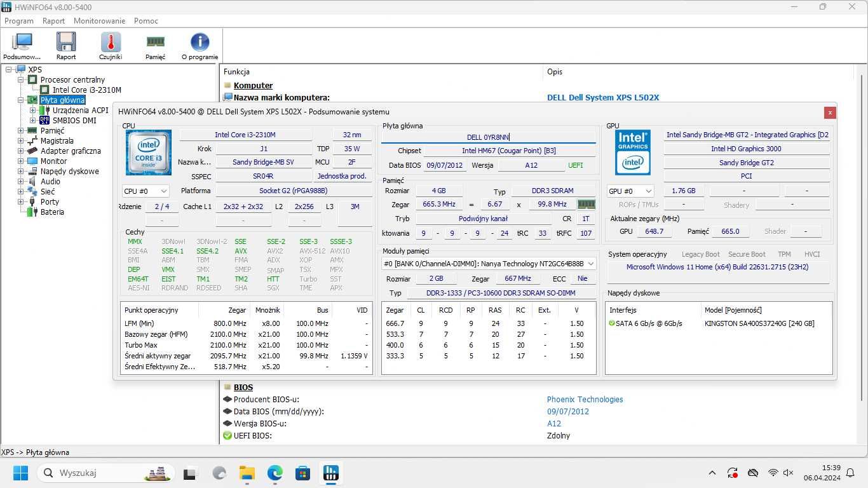Expand the Magistrala tree node
The width and height of the screenshot is (868, 488).
click(x=20, y=141)
